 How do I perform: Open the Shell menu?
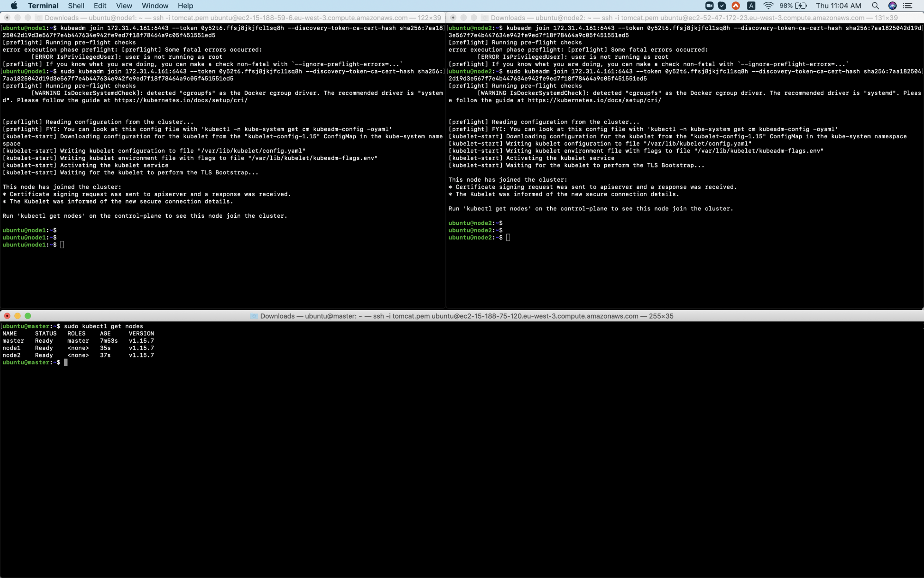[76, 6]
